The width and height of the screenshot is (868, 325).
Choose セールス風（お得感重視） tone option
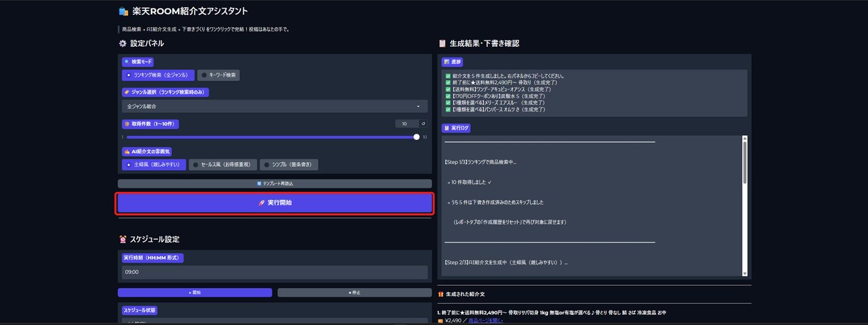[223, 165]
